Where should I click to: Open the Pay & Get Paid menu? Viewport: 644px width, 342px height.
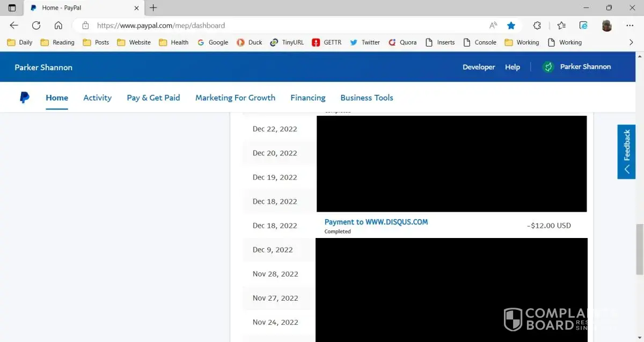tap(153, 98)
